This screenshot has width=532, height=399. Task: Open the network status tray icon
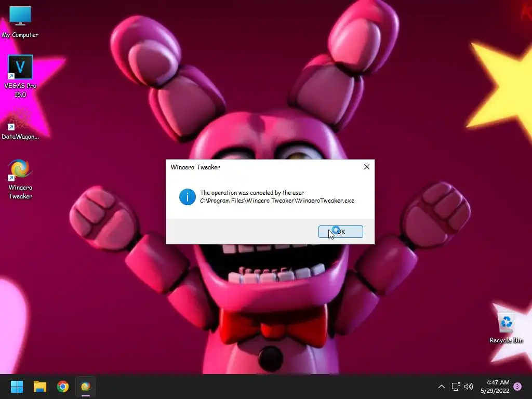456,387
